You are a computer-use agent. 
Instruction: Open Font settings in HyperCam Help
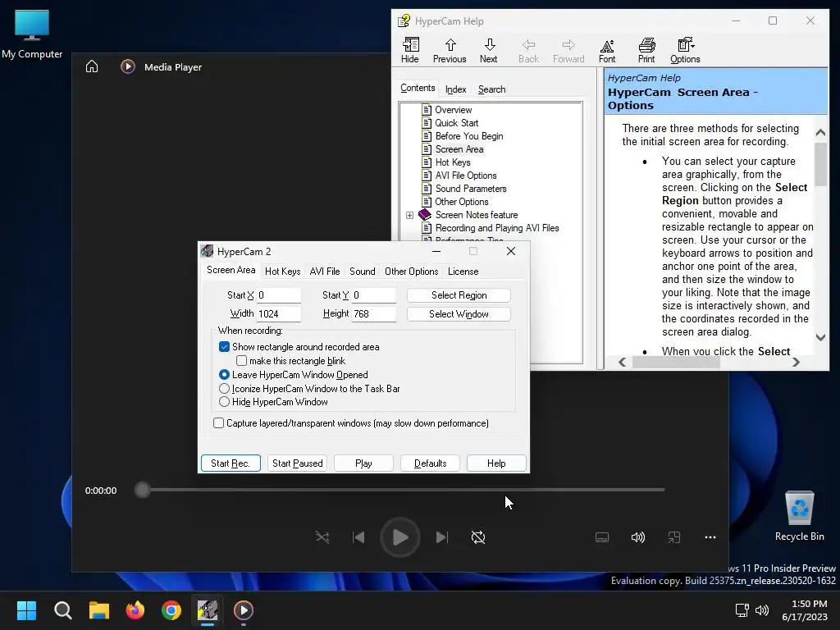pos(607,50)
